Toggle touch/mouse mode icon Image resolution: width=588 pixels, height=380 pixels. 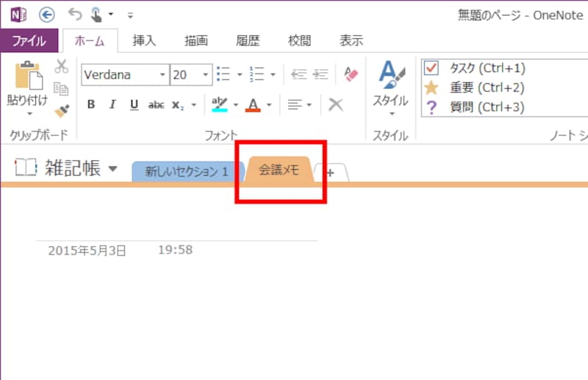[97, 15]
